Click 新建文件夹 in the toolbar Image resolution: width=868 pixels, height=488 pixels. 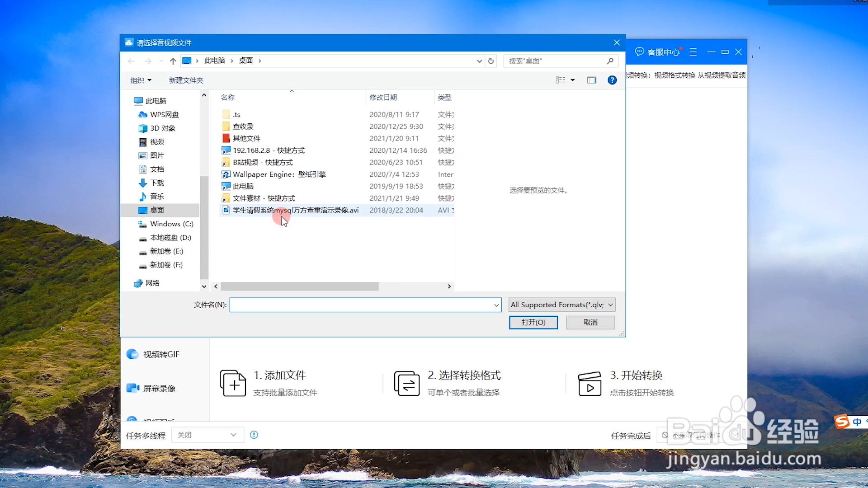(186, 80)
